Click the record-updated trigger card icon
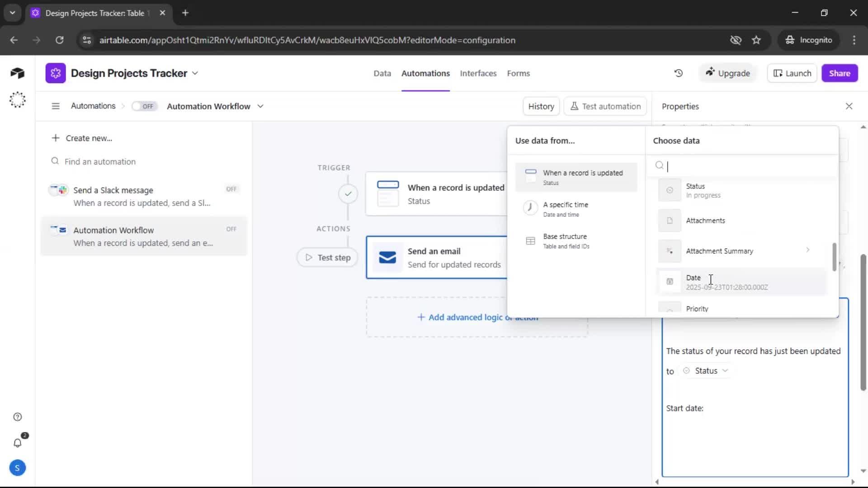The height and width of the screenshot is (488, 868). point(388,193)
